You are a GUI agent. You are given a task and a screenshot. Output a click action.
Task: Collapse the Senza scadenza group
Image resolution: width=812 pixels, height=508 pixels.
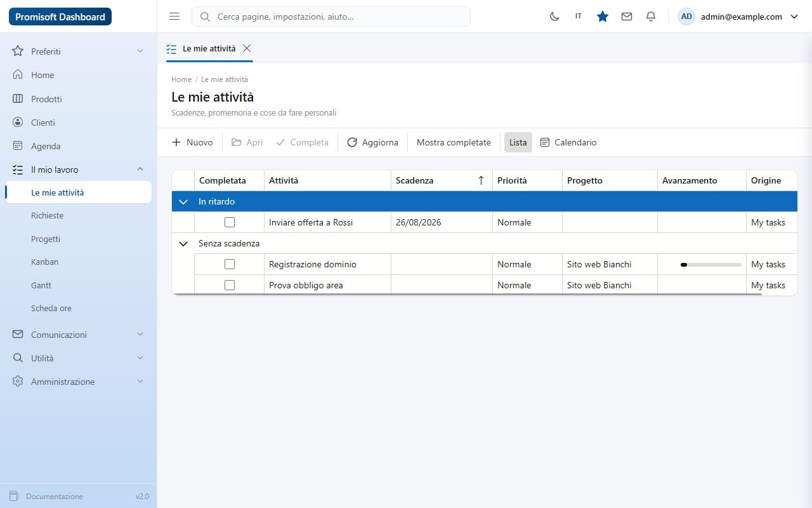point(183,243)
